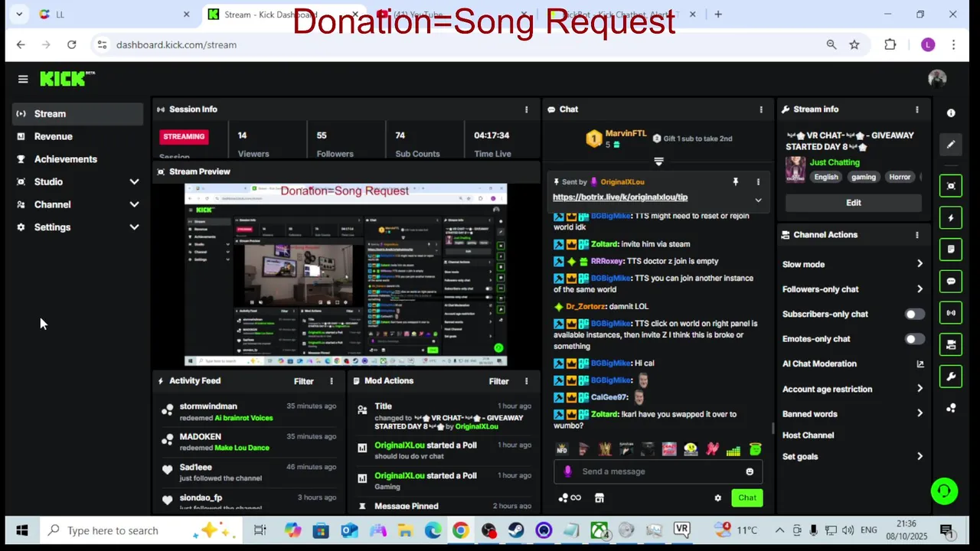
Task: Open Activity Feed panel options menu
Action: point(332,381)
